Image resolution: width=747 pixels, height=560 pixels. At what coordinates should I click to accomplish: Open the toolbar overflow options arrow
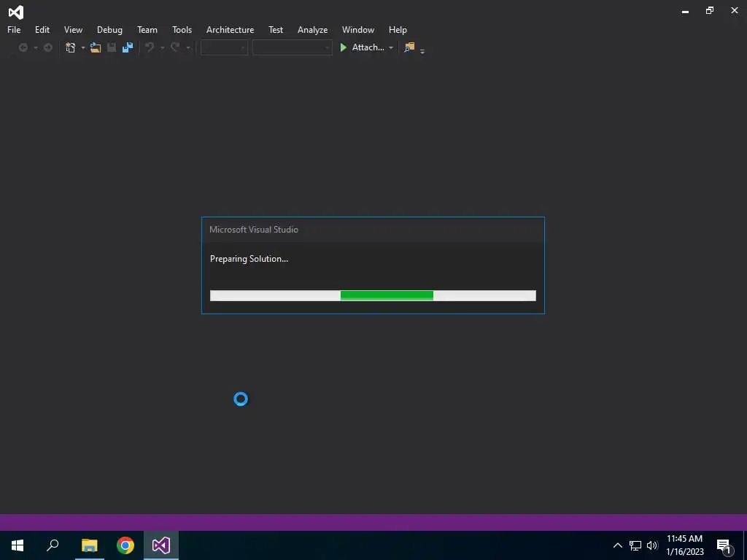pos(422,51)
